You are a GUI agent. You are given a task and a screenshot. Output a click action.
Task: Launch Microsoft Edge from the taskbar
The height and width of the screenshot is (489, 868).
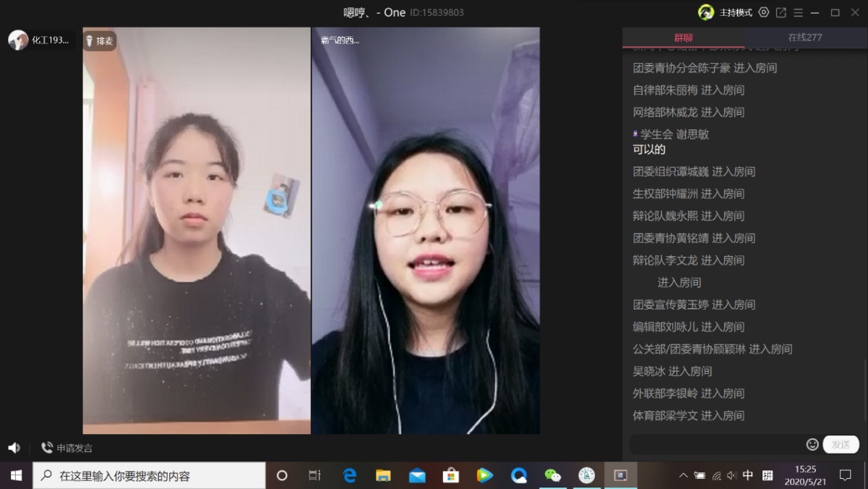[350, 475]
